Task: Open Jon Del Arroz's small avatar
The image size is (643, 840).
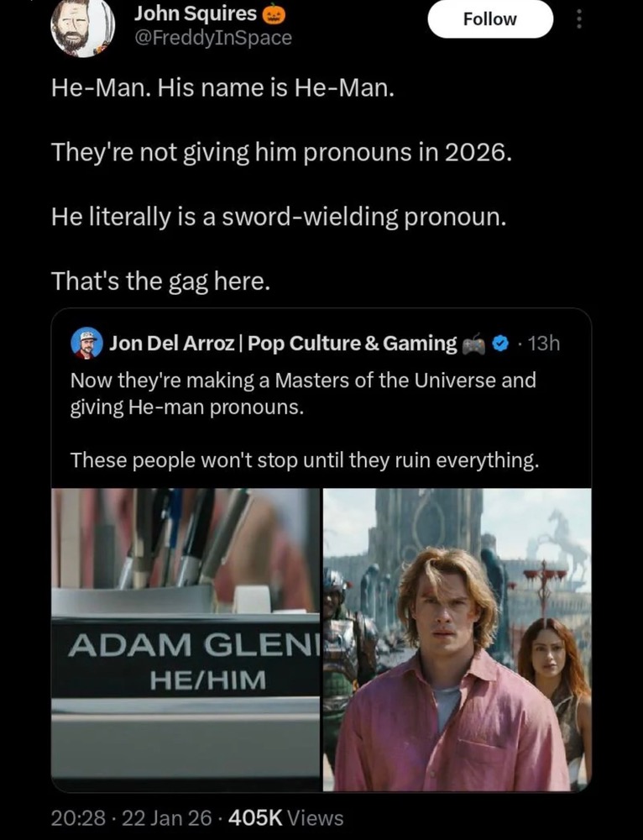Action: click(86, 343)
